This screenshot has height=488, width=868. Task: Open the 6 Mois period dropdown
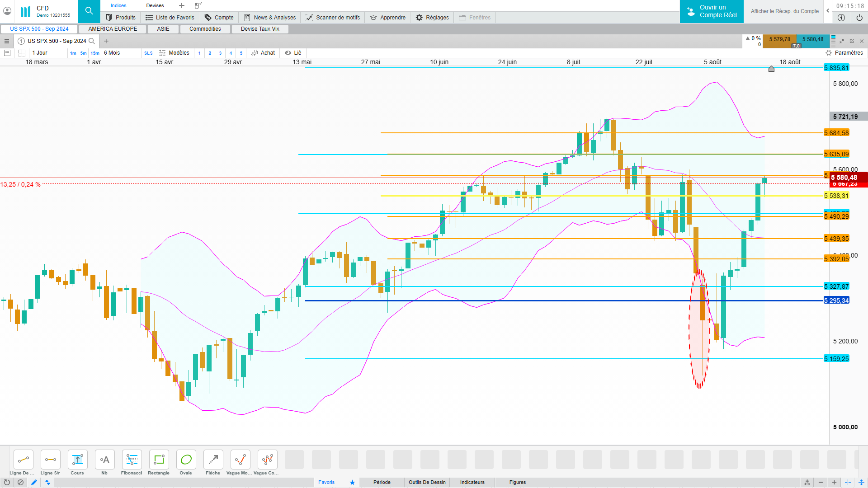click(112, 53)
